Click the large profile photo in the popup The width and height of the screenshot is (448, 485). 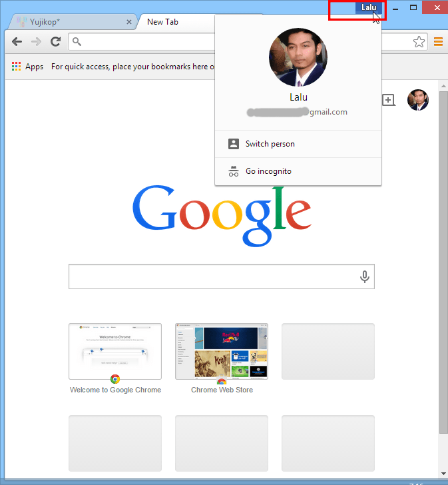point(298,57)
